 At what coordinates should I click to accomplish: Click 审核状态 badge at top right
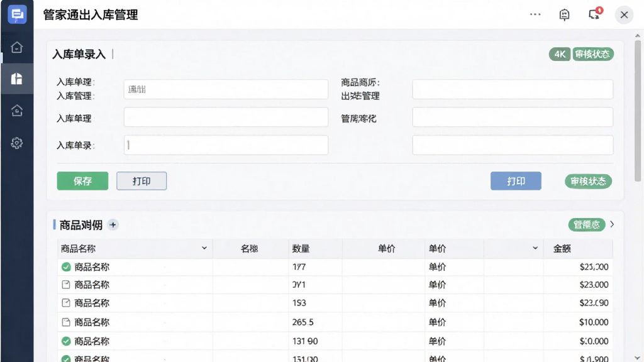point(593,54)
